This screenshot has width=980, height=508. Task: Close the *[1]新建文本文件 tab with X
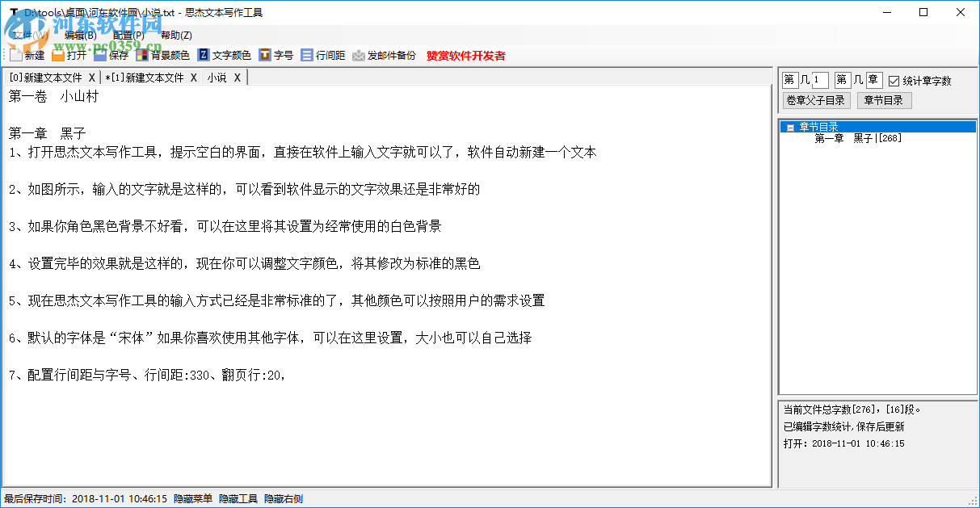click(194, 78)
